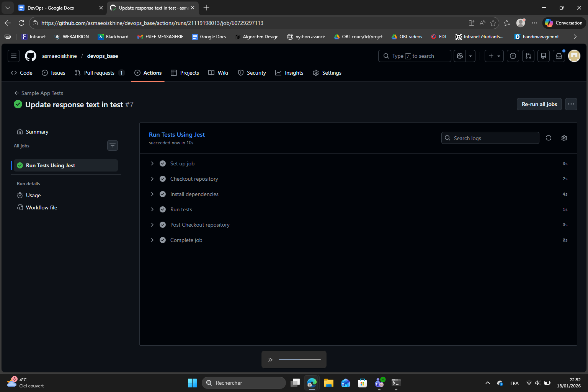Open the Security tab
Screen dimensions: 588x392
tap(252, 73)
